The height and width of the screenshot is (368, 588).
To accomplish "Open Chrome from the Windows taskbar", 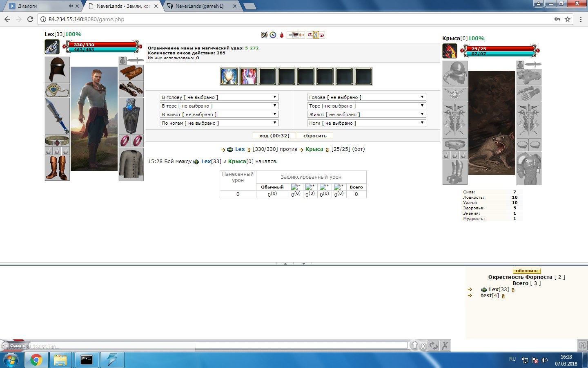I will point(36,360).
